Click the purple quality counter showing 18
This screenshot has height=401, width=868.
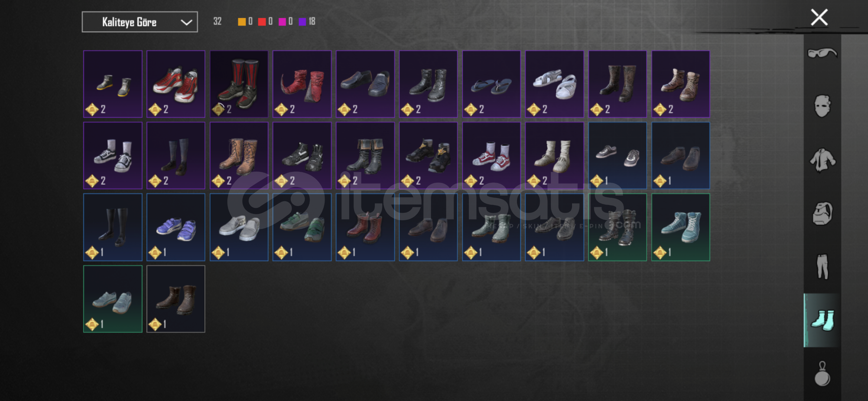[x=307, y=22]
